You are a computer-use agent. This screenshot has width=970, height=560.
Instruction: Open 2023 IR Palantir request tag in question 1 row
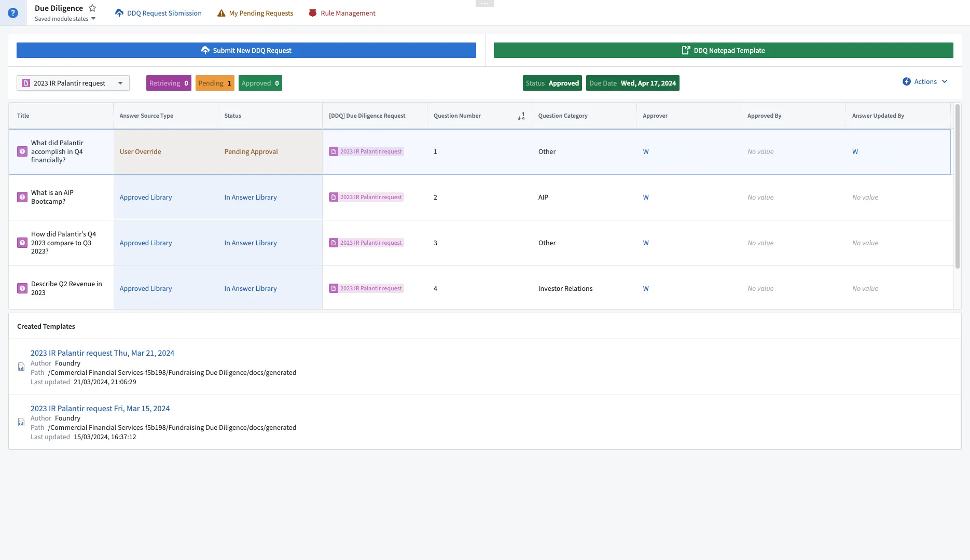[x=366, y=151]
